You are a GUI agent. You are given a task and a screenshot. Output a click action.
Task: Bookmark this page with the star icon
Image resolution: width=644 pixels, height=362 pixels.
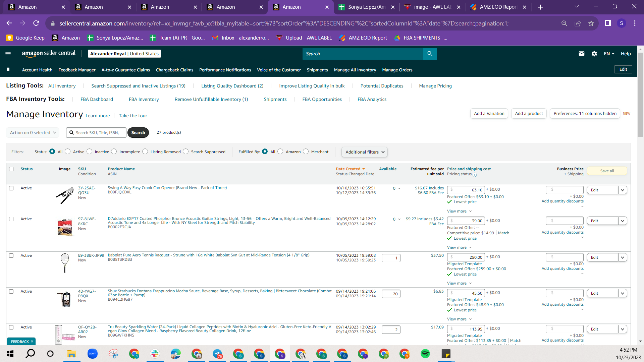[x=591, y=23]
